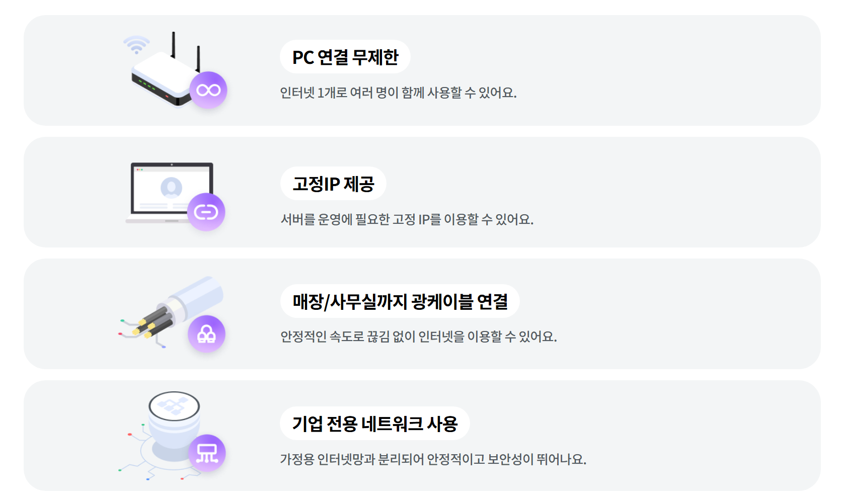The height and width of the screenshot is (504, 843).
Task: Click the '인터넷 1개로 여러 명이 함께' description
Action: (399, 93)
